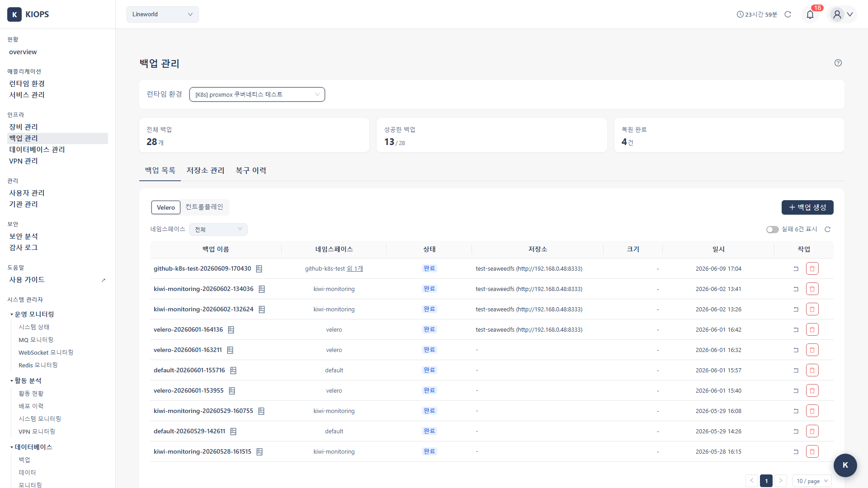
Task: Switch to the 백업 목록 tab
Action: coord(160,171)
